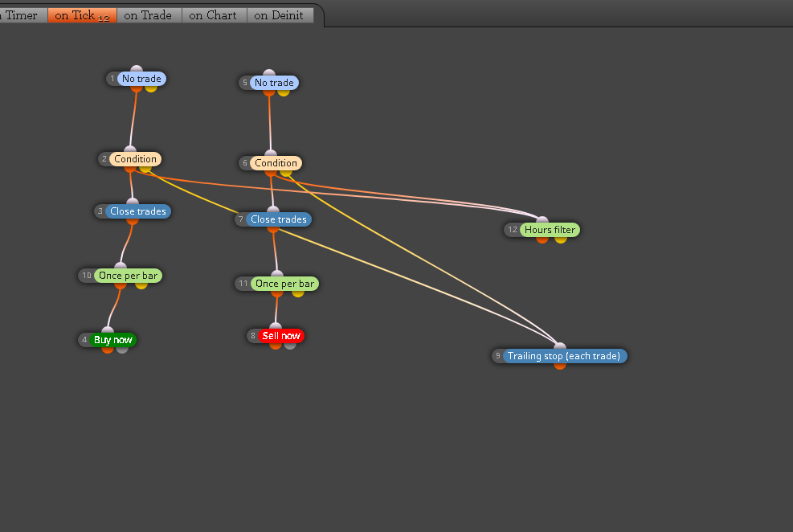Click orange output connector of Hours filter
Viewport: 793px width, 532px height.
click(542, 239)
